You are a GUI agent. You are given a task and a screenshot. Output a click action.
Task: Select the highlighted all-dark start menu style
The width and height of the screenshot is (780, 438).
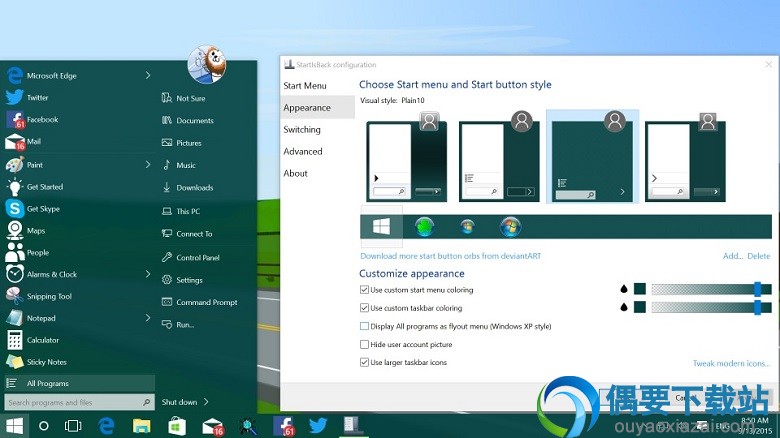click(x=592, y=156)
